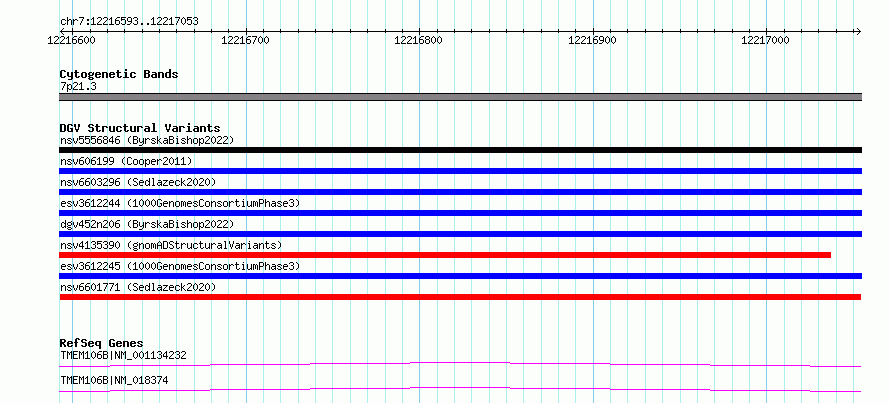Click the nsv606199 (Cooper2011) label
Screen dimensions: 890x403
point(126,161)
